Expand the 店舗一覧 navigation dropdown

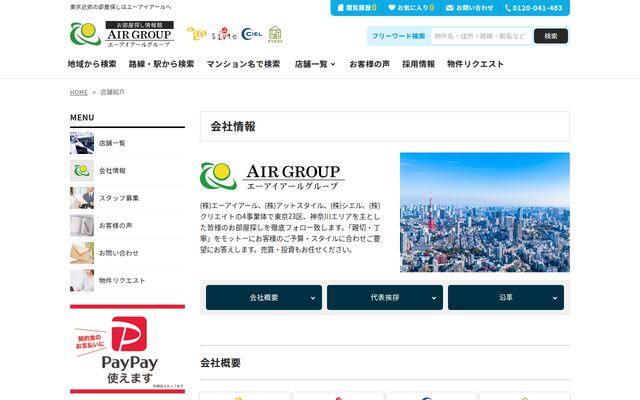[315, 64]
